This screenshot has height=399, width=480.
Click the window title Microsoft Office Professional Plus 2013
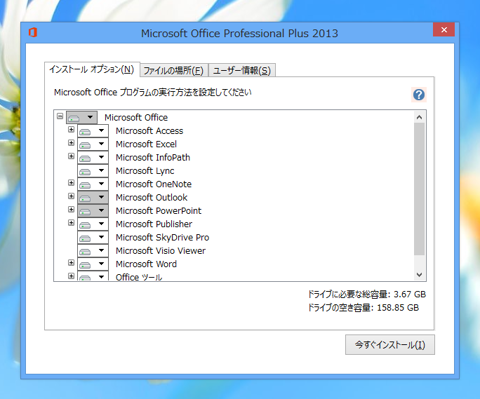(x=239, y=33)
